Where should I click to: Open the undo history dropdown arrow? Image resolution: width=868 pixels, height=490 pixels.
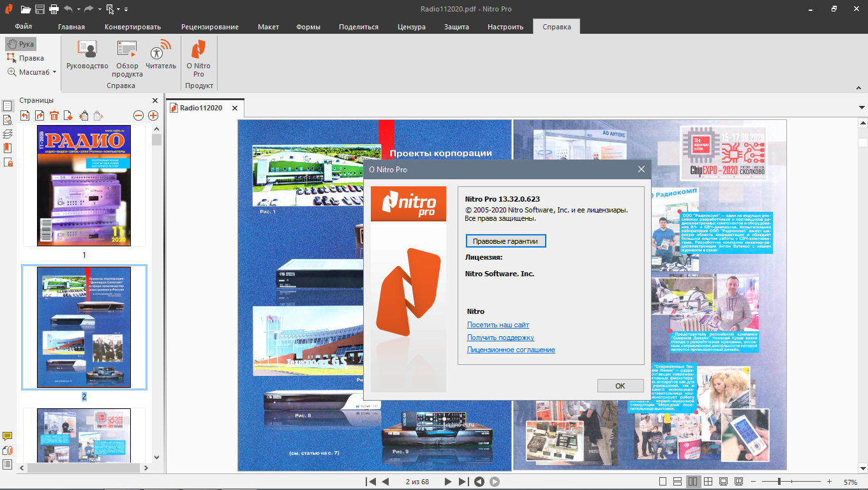point(79,10)
